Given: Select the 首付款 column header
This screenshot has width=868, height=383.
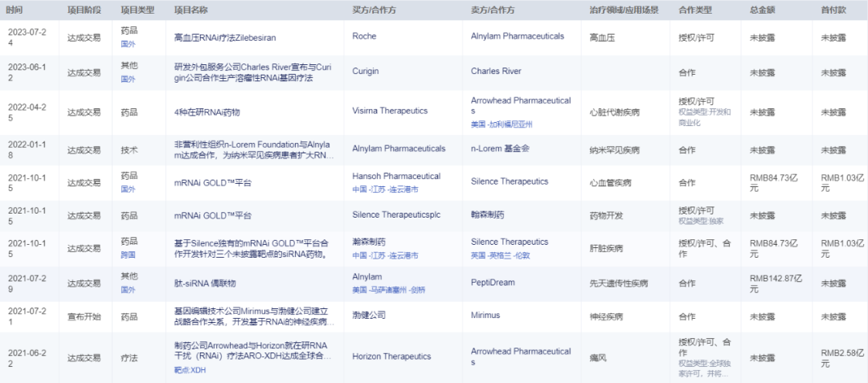Looking at the screenshot, I should [x=833, y=10].
